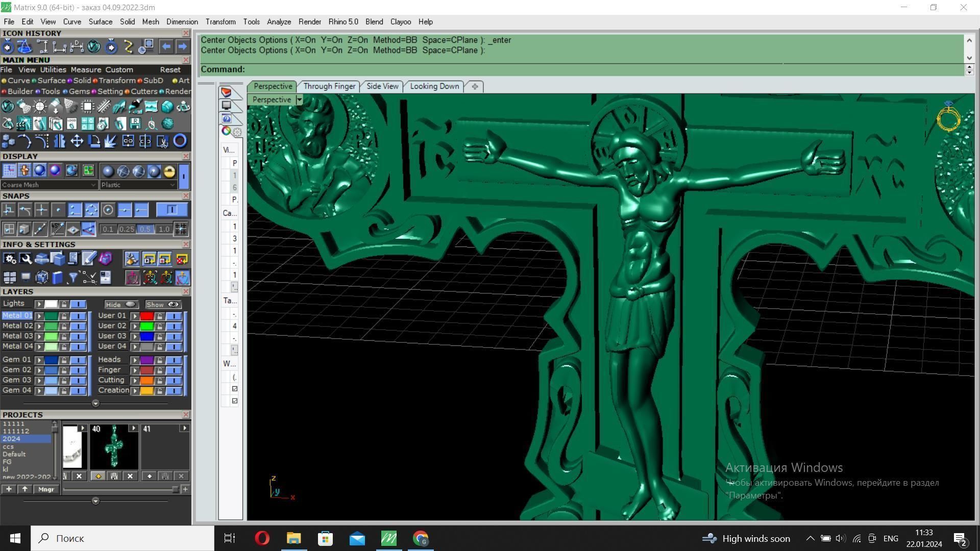
Task: Click the Show layers button
Action: [x=163, y=305]
